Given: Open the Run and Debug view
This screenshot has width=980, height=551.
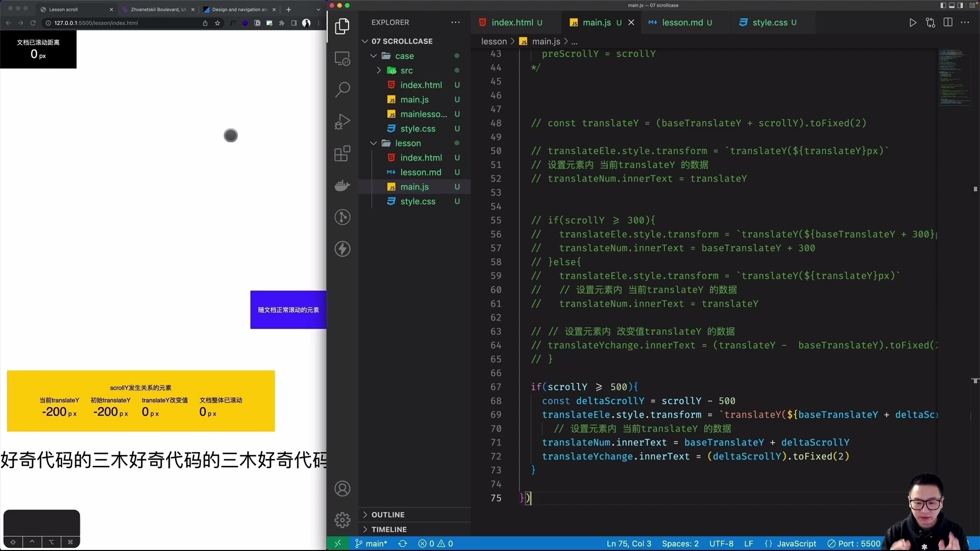Looking at the screenshot, I should [x=342, y=121].
